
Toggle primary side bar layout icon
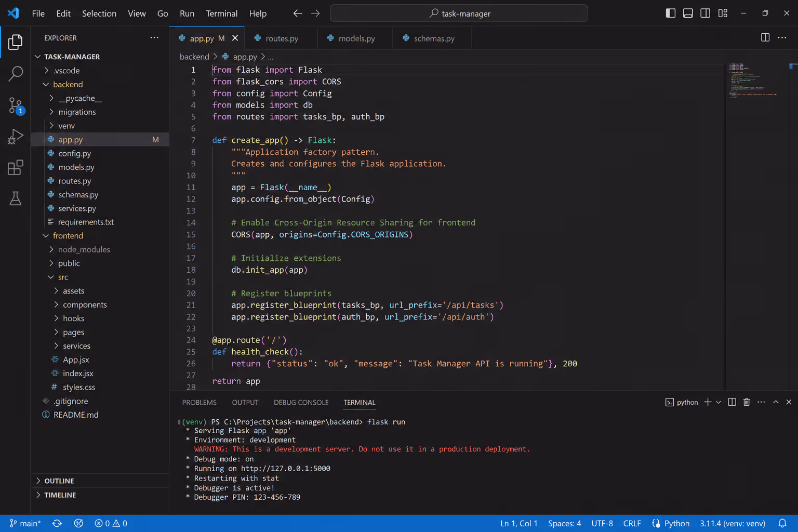671,13
